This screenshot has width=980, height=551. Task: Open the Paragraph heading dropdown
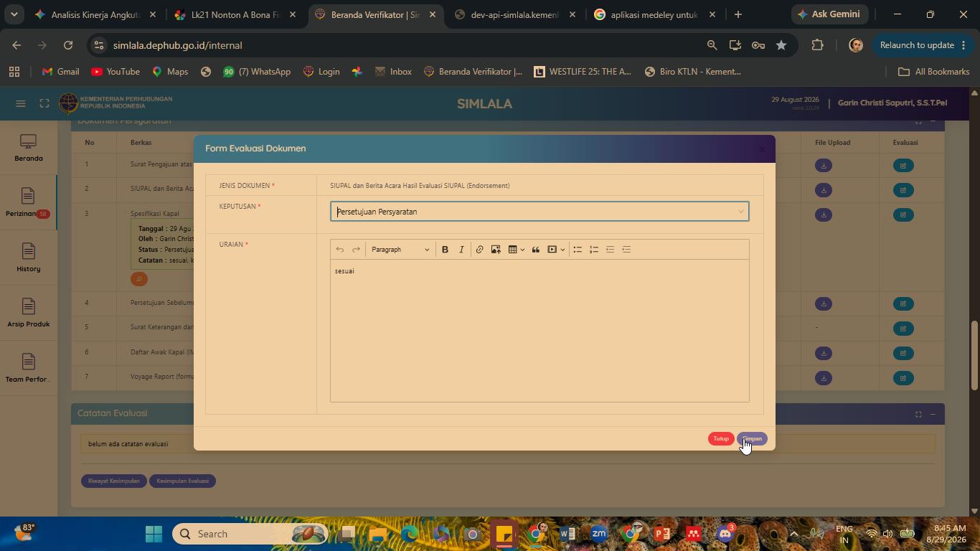coord(400,250)
